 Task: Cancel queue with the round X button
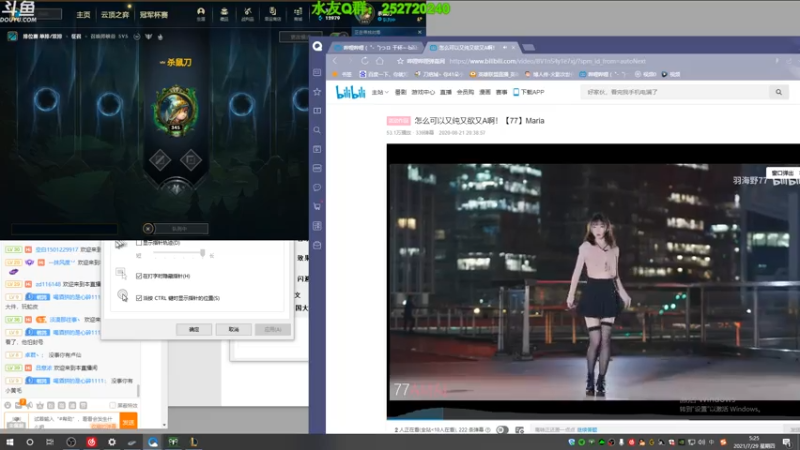pos(148,229)
